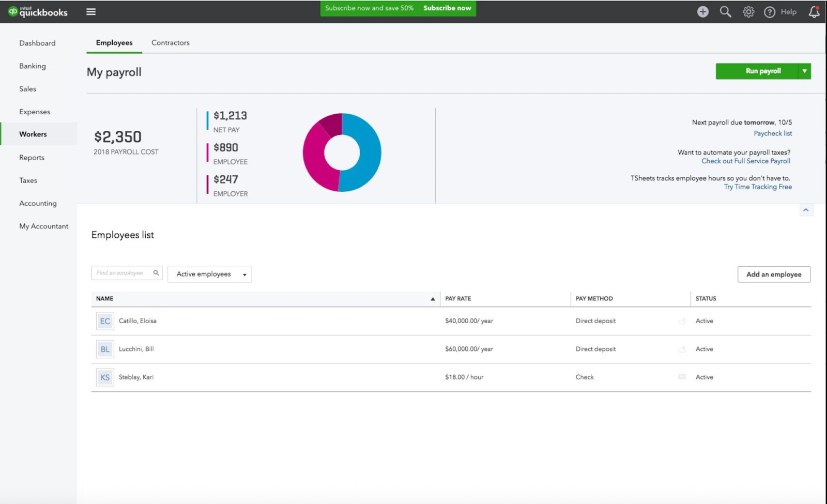Open the Help icon

click(x=769, y=11)
